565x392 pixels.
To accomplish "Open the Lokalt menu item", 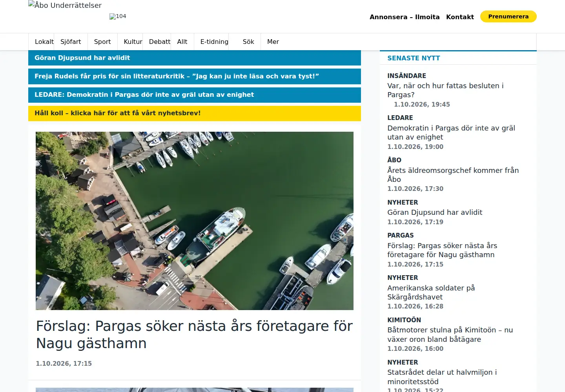I will pyautogui.click(x=44, y=42).
